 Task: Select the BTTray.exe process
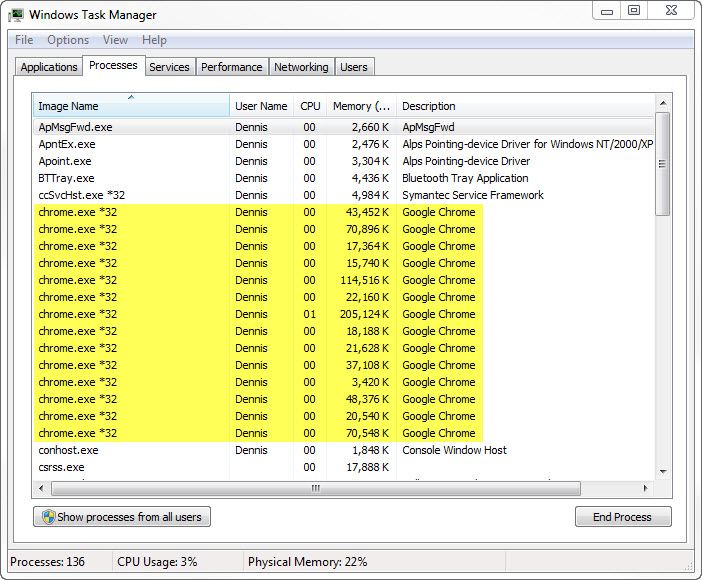tap(343, 178)
